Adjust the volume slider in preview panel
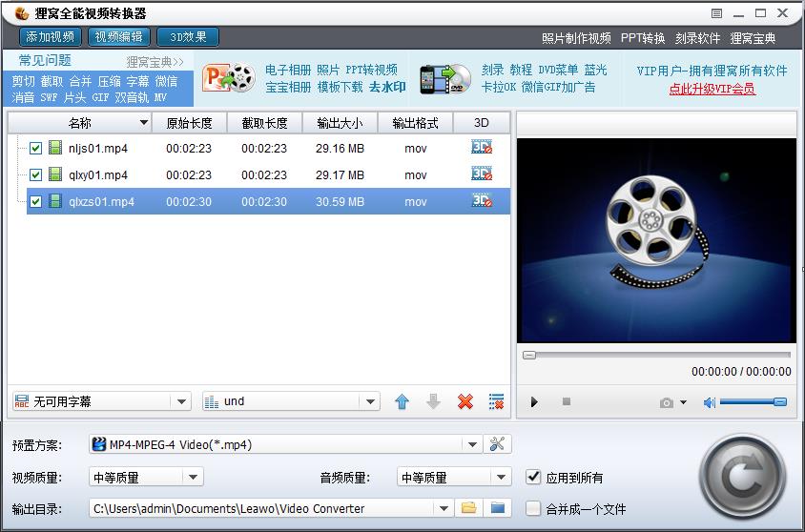Screen dimensions: 805x532 [x=753, y=402]
